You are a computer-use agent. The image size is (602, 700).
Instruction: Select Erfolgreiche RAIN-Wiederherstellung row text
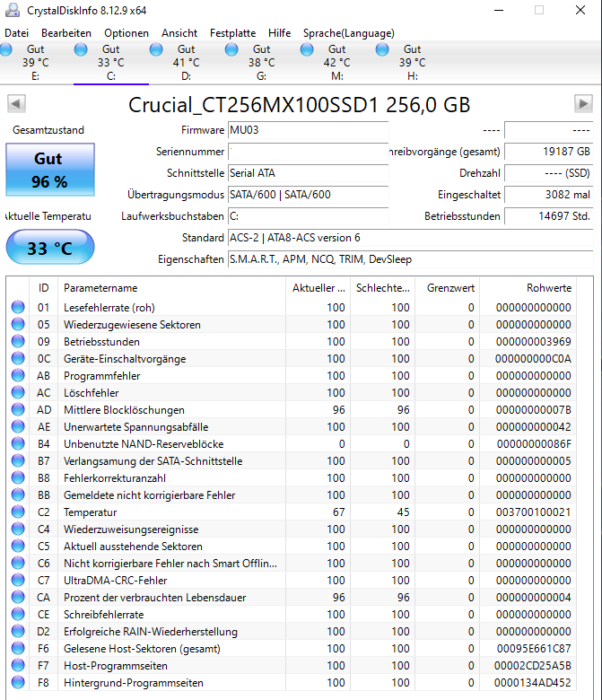click(x=151, y=631)
